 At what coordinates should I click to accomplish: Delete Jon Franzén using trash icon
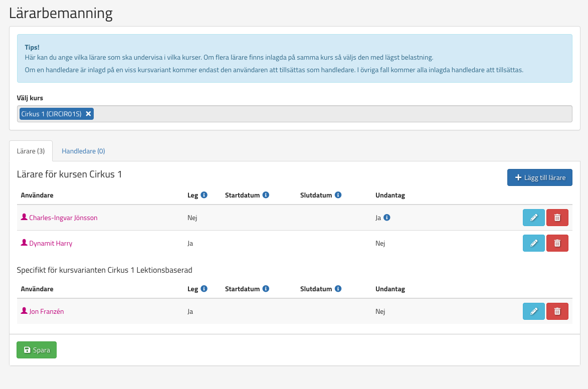tap(557, 311)
